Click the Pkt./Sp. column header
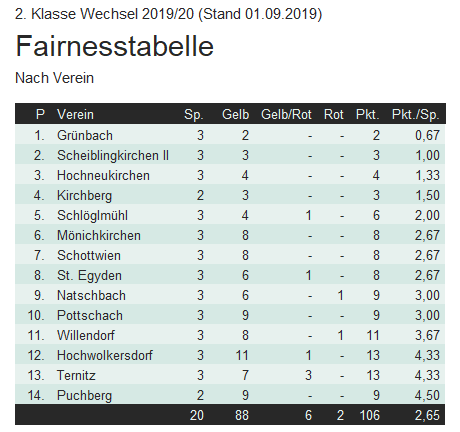The image size is (460, 432). tap(415, 114)
